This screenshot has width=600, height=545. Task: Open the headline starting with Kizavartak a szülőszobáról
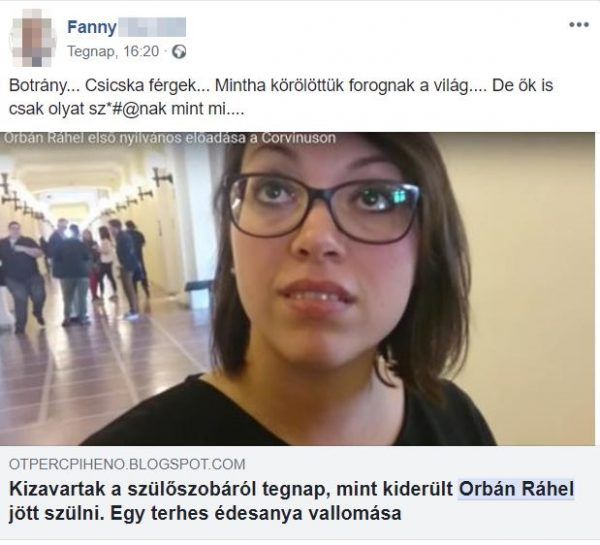point(292,501)
